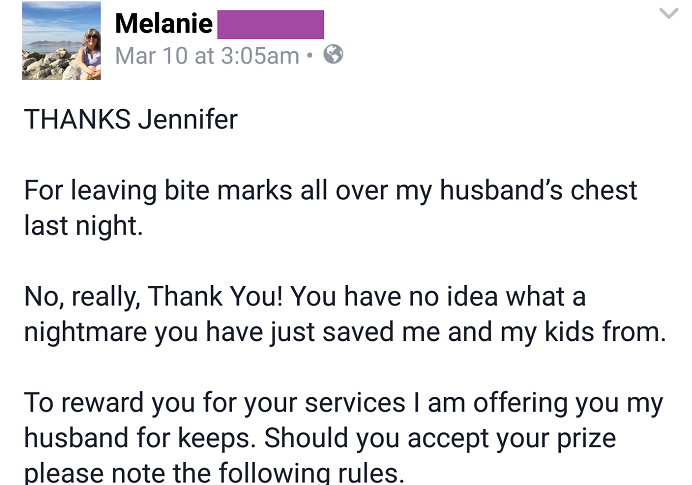Image resolution: width=692 pixels, height=485 pixels.
Task: Click the words 'last night.'
Action: 84,226
